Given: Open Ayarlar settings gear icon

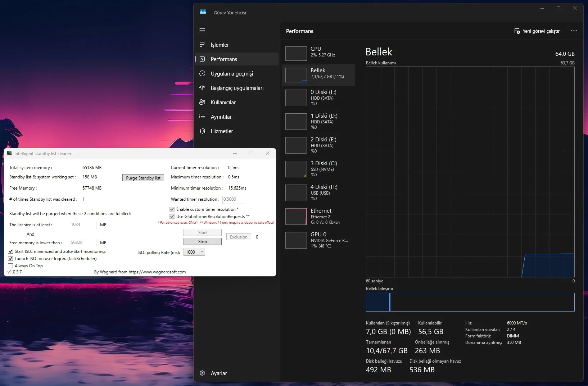Looking at the screenshot, I should coord(202,373).
